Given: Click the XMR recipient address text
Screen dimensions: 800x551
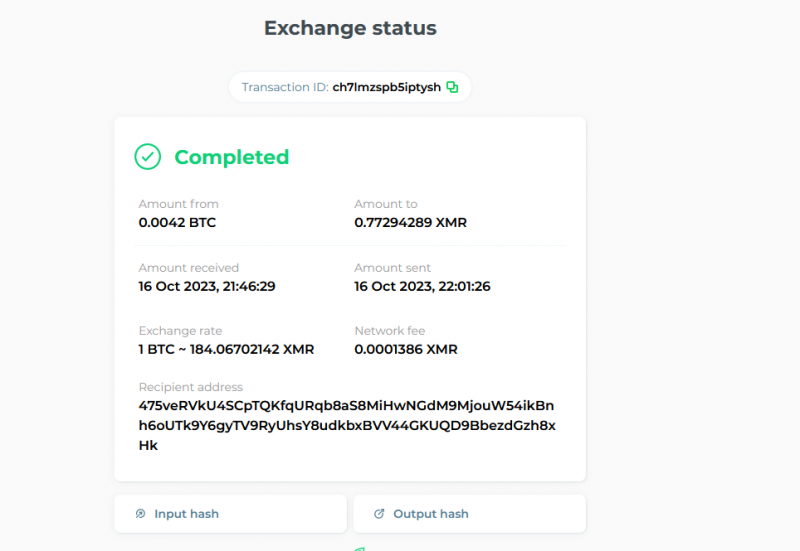Looking at the screenshot, I should coord(347,426).
